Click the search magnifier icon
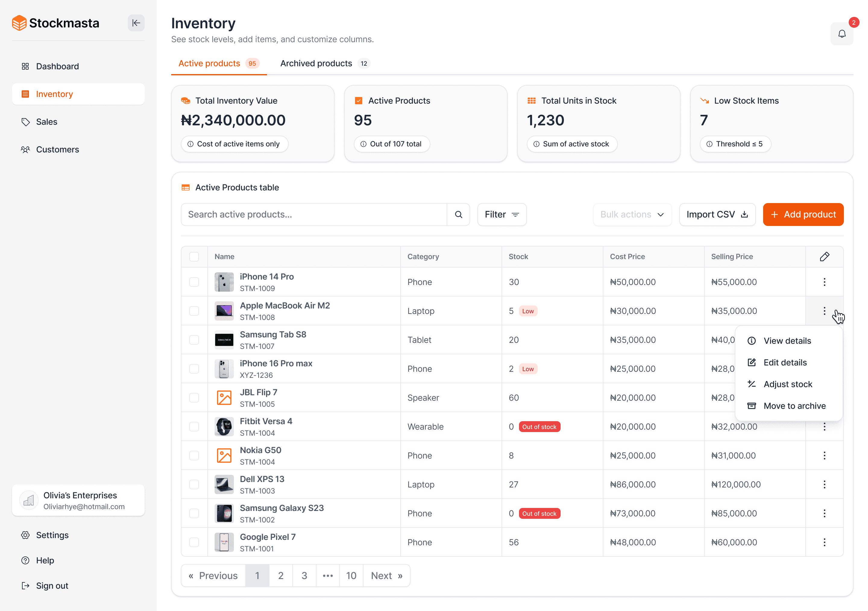This screenshot has width=868, height=611. pos(458,215)
